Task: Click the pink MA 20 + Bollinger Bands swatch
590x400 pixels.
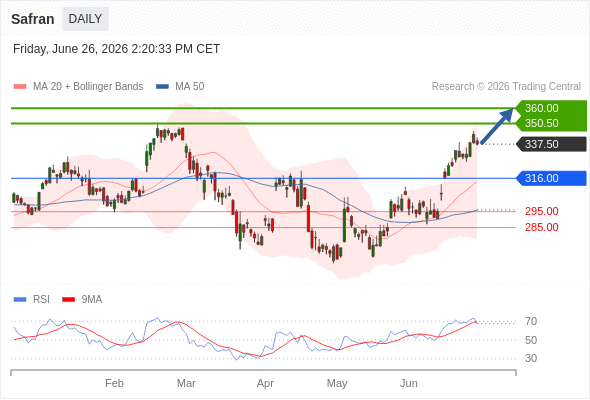Action: click(20, 87)
